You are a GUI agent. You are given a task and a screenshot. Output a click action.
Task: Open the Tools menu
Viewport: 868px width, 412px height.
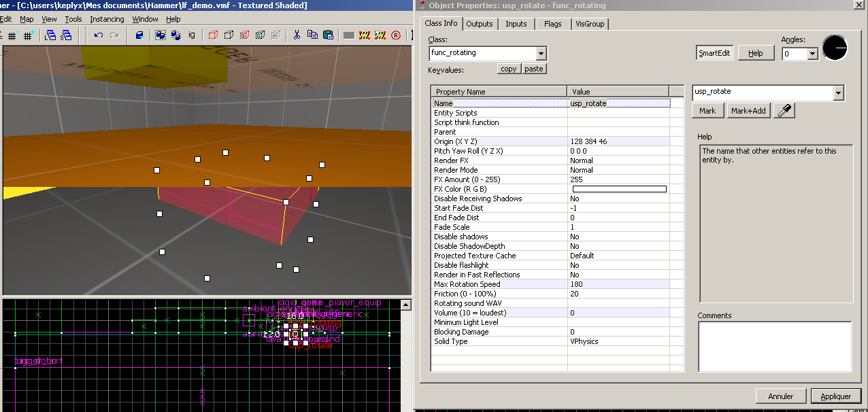click(73, 19)
